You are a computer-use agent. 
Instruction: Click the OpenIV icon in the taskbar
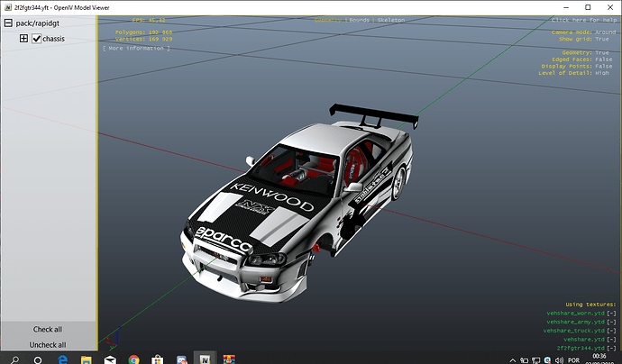[205, 358]
